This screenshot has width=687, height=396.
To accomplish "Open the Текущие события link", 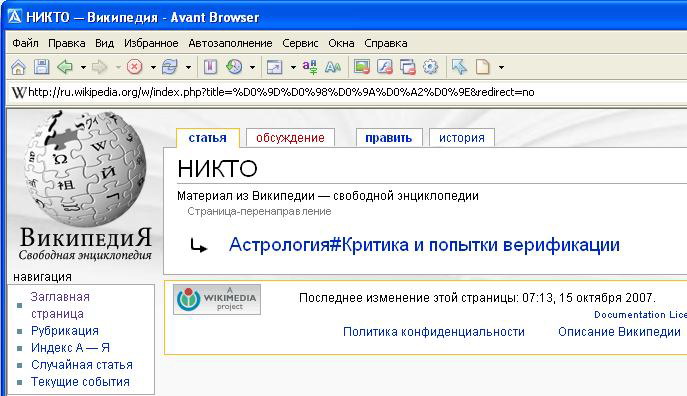I will pos(80,382).
